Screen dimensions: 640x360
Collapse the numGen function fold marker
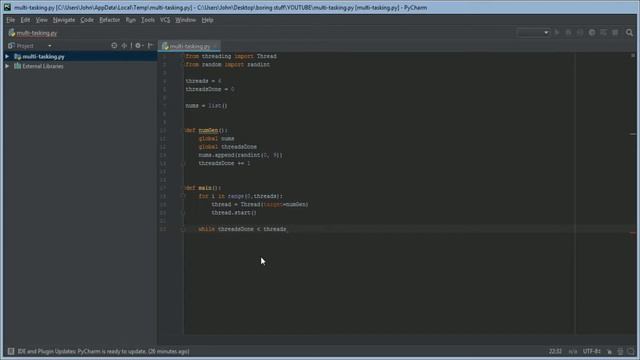pos(184,131)
